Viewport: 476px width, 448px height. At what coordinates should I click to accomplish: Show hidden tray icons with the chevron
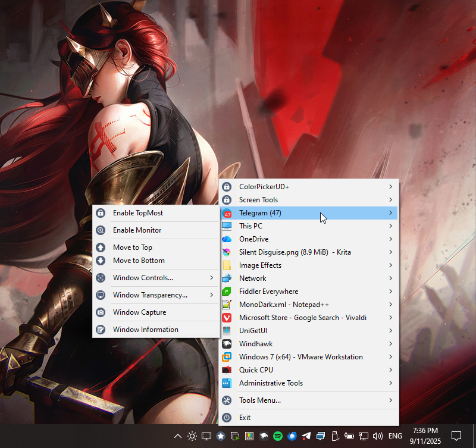tap(177, 436)
